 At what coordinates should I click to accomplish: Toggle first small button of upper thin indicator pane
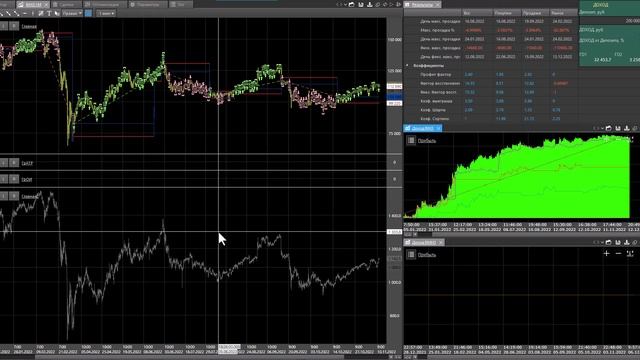tap(4, 163)
